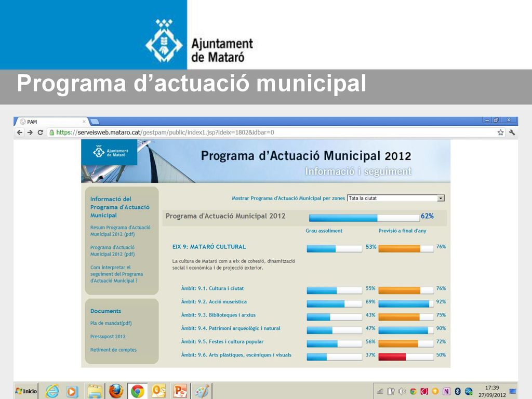The width and height of the screenshot is (532, 399).
Task: Open the volume speaker tray icon
Action: pyautogui.click(x=402, y=392)
